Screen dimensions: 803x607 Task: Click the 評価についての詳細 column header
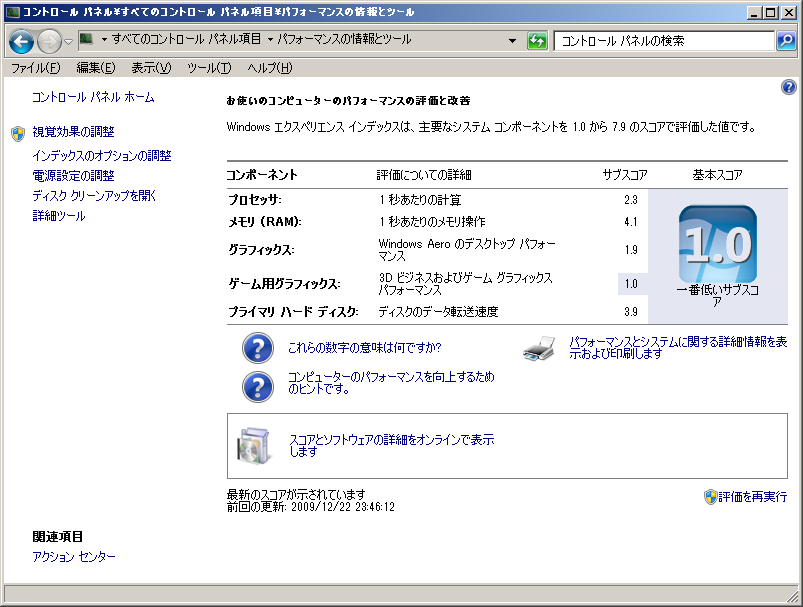424,175
